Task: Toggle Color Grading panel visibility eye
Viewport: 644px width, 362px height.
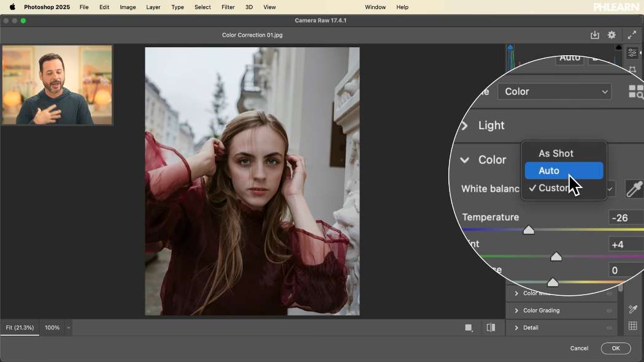Action: point(609,311)
